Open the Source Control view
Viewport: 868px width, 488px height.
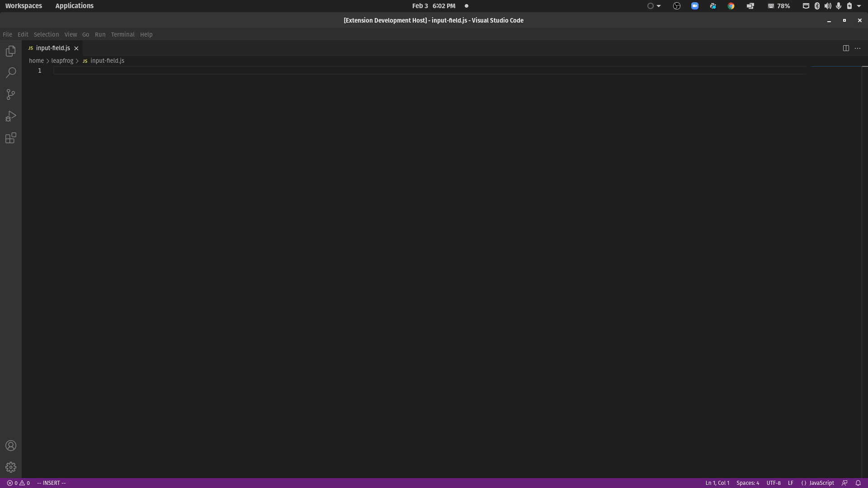pos(11,94)
